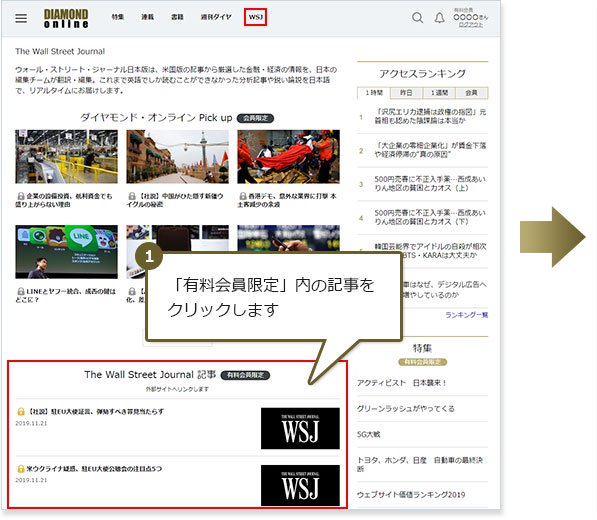The width and height of the screenshot is (597, 520).
Task: Click the ランキング一覧 link
Action: (x=466, y=315)
